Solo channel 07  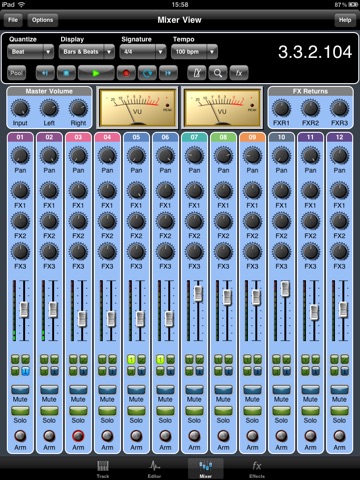[x=194, y=411]
